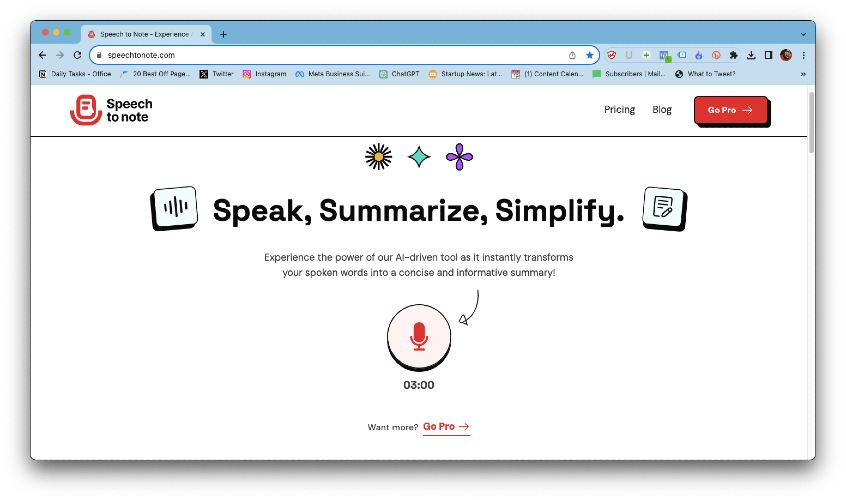
Task: Open the Chrome three-dot menu
Action: click(803, 55)
